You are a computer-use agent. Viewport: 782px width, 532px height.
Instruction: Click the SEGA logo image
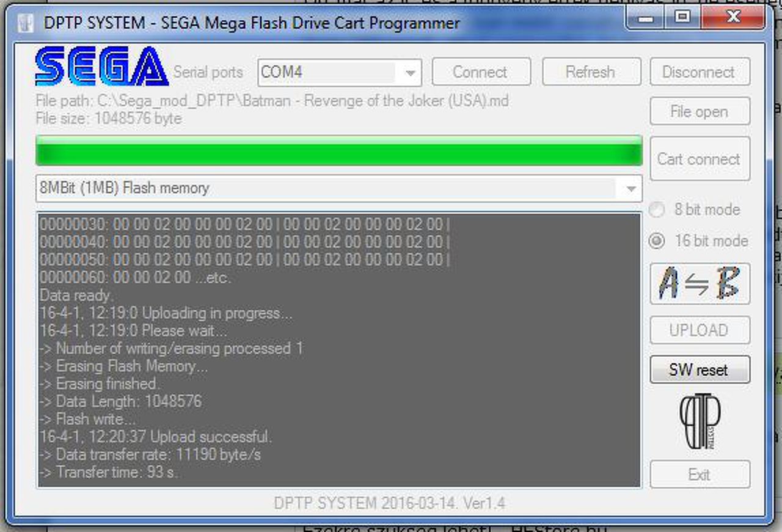click(x=102, y=67)
